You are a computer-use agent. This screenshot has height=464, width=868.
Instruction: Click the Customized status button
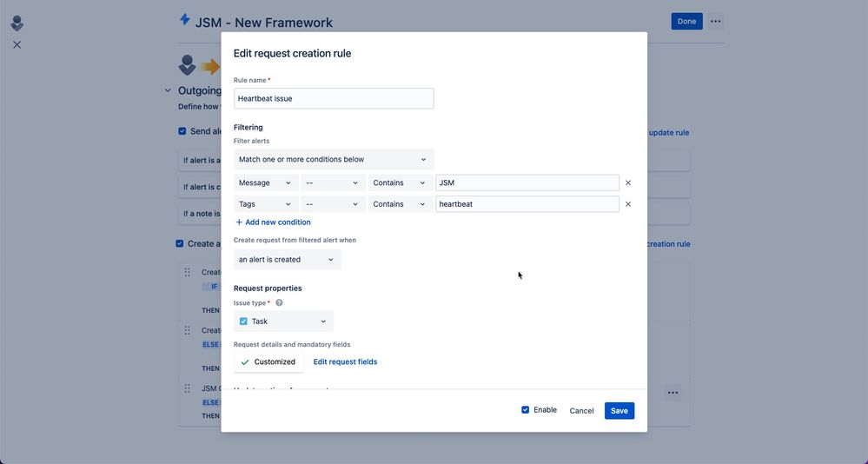[x=268, y=362]
